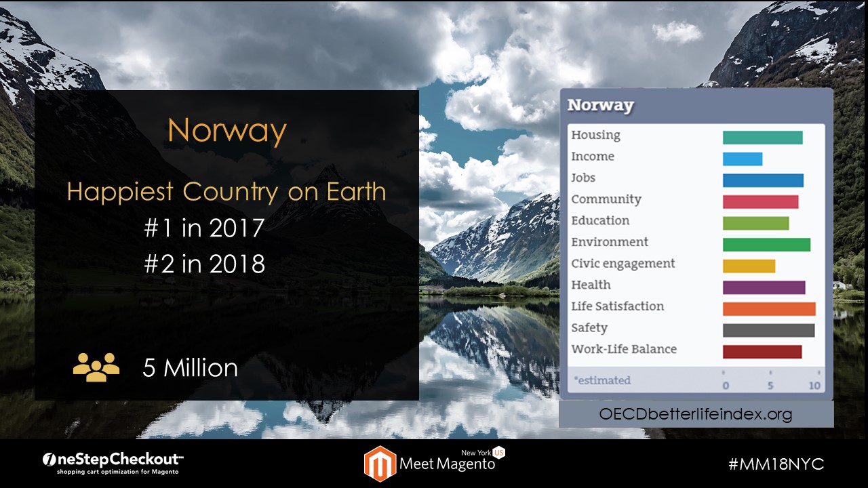Click the 'Education' label
Screen dimensions: 868x488
(x=600, y=220)
